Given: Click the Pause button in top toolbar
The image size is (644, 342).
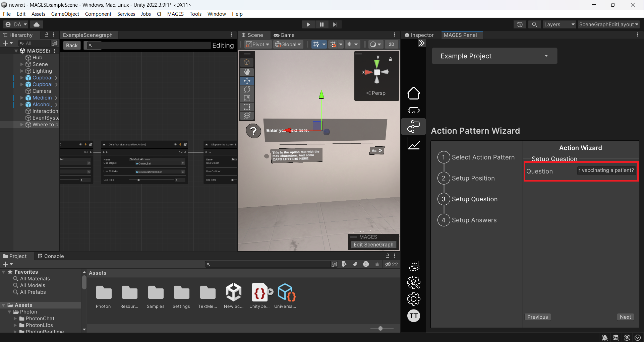Looking at the screenshot, I should [321, 24].
